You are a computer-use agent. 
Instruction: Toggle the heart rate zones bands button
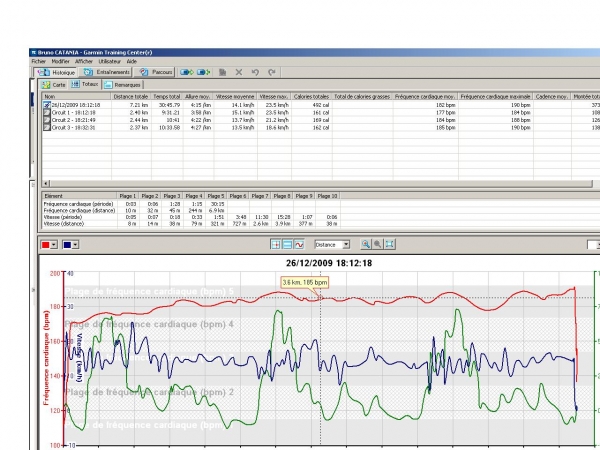(x=287, y=245)
